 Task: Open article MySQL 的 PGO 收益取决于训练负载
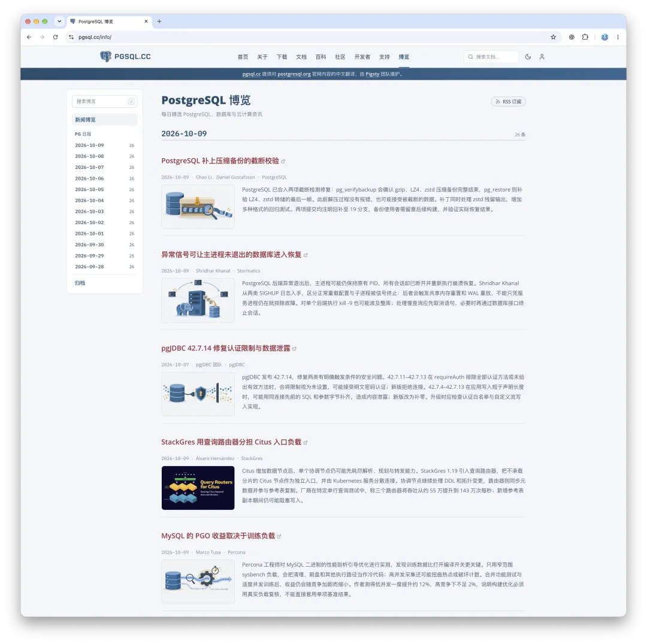coord(218,536)
